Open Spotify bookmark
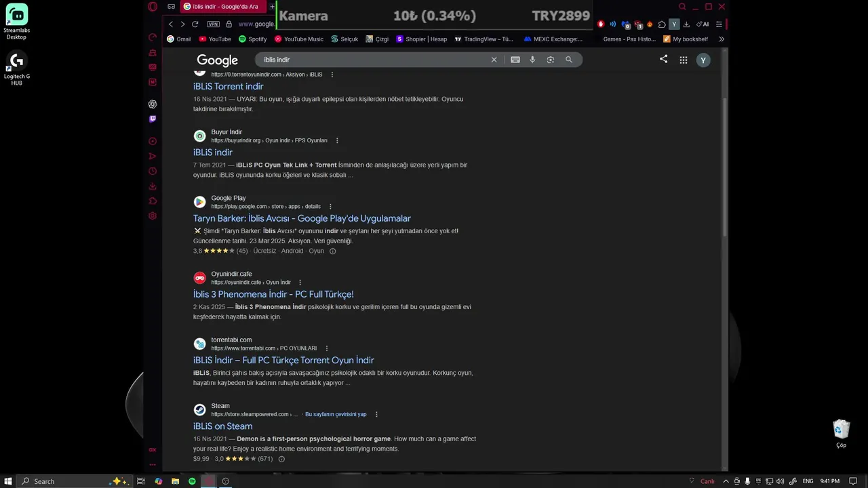The image size is (868, 488). click(252, 39)
